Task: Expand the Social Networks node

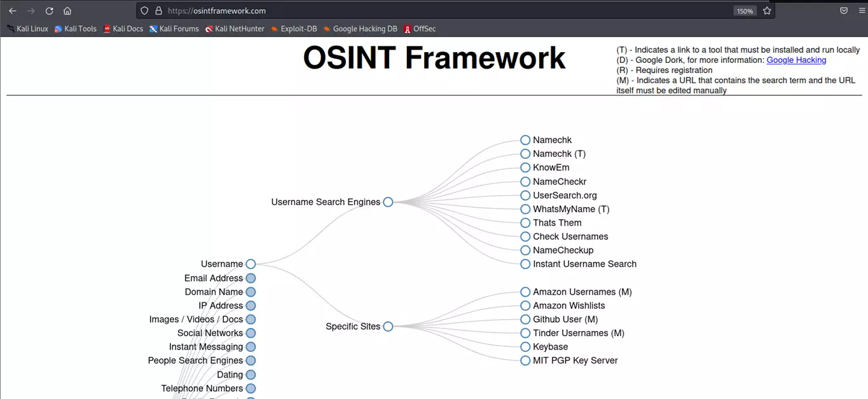Action: point(251,333)
